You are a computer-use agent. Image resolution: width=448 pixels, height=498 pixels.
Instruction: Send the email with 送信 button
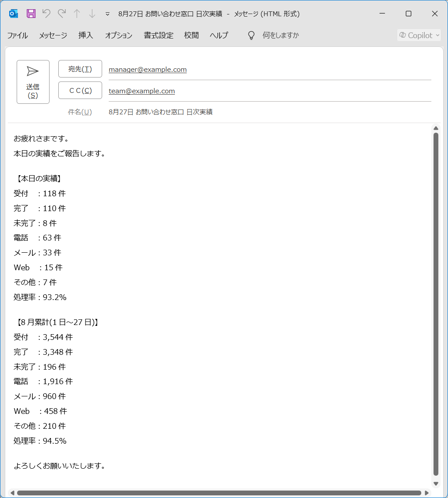(33, 82)
